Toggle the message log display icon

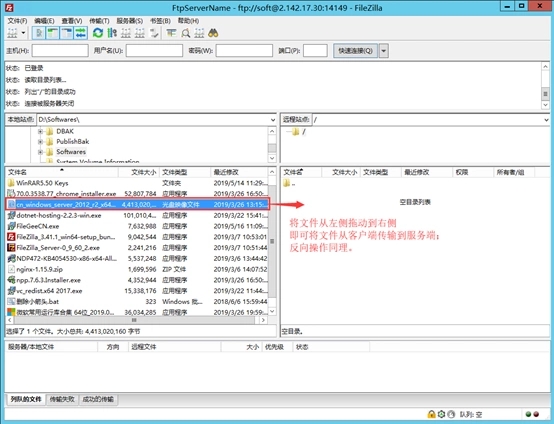[39, 33]
